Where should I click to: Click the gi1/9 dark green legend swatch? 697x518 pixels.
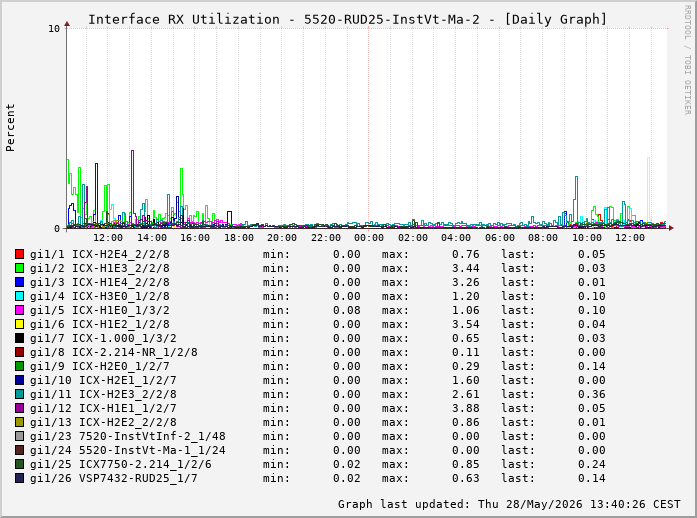[19, 366]
